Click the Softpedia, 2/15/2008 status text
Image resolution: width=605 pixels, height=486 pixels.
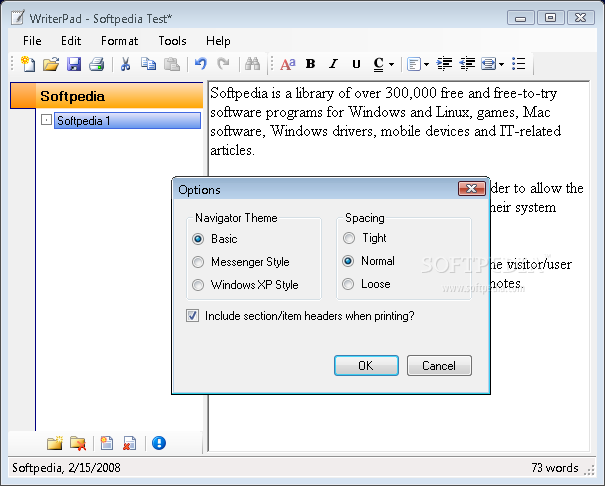tap(66, 467)
